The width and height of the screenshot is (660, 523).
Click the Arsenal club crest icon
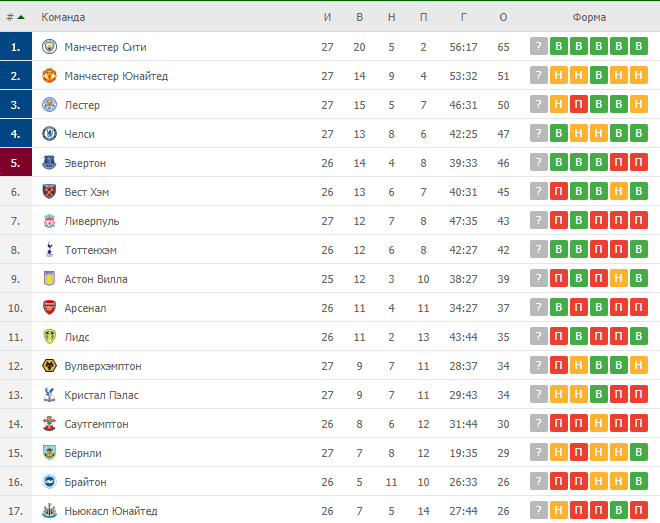[50, 308]
